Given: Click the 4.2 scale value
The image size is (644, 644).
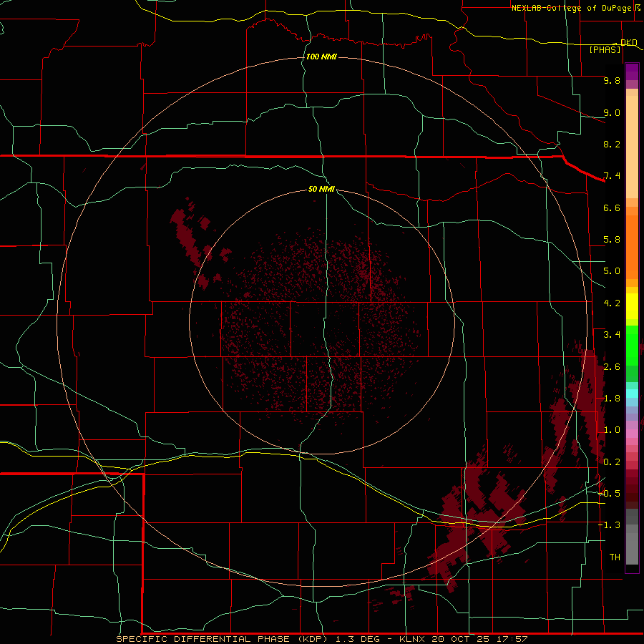Looking at the screenshot, I should 612,303.
